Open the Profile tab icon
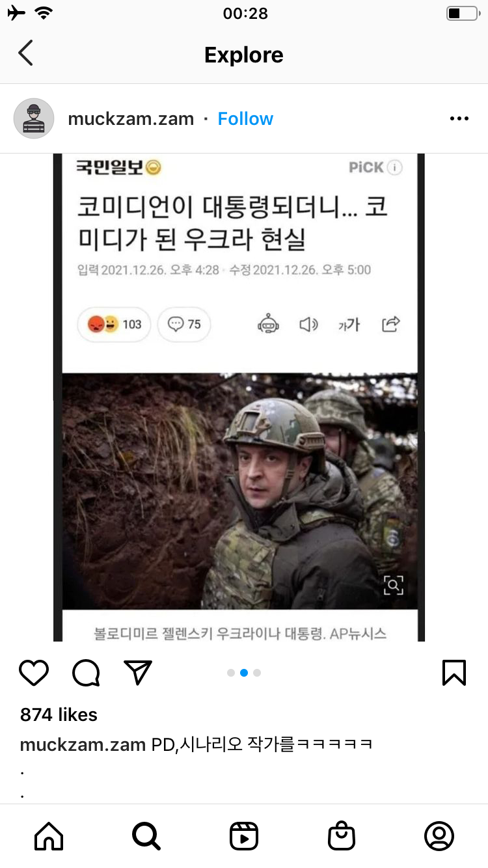Image resolution: width=488 pixels, height=868 pixels. tap(439, 836)
